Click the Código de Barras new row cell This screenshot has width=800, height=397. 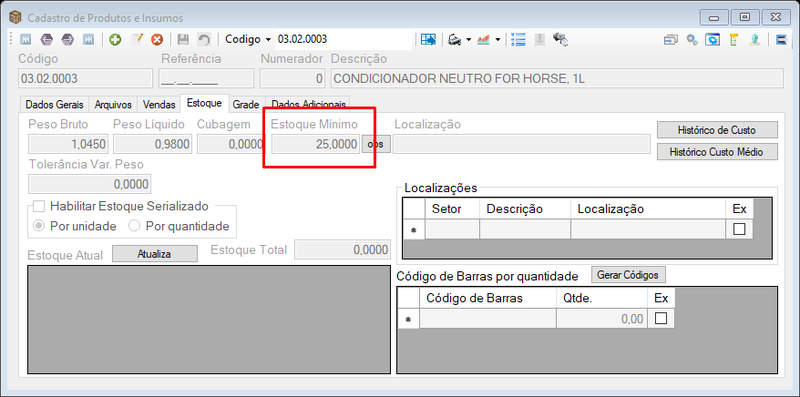click(x=488, y=319)
